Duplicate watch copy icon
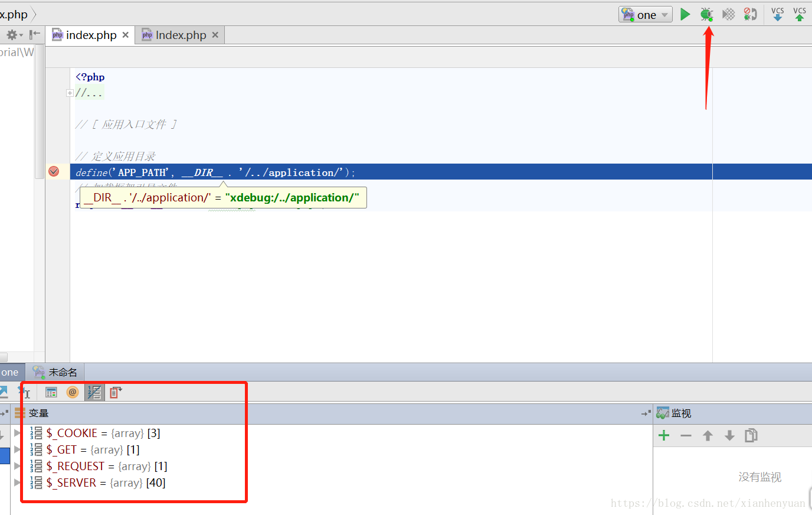Image resolution: width=812 pixels, height=515 pixels. pyautogui.click(x=751, y=435)
